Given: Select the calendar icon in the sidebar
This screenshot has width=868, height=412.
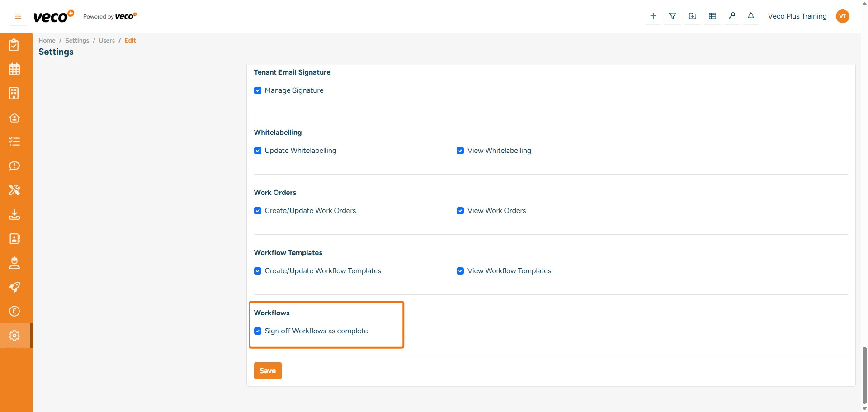Looking at the screenshot, I should tap(14, 69).
